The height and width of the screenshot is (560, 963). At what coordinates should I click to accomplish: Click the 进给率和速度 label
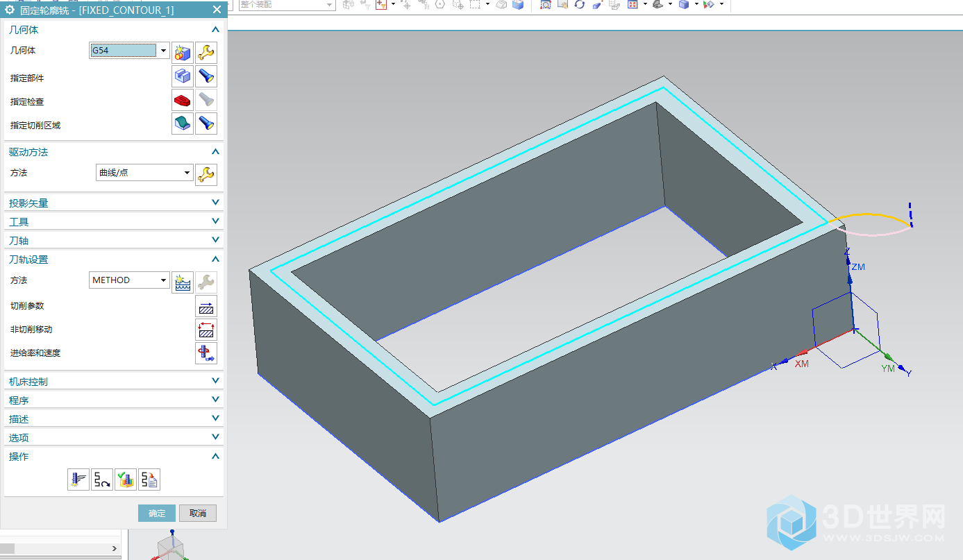click(35, 353)
